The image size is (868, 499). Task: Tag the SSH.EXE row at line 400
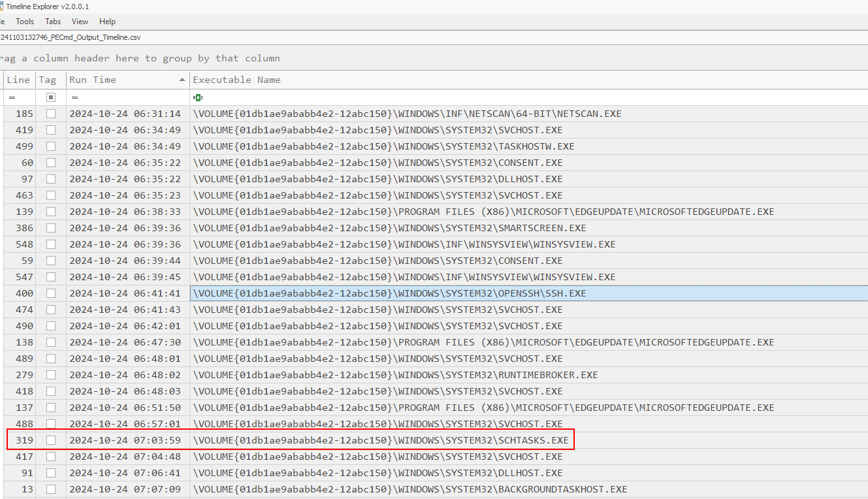click(51, 293)
